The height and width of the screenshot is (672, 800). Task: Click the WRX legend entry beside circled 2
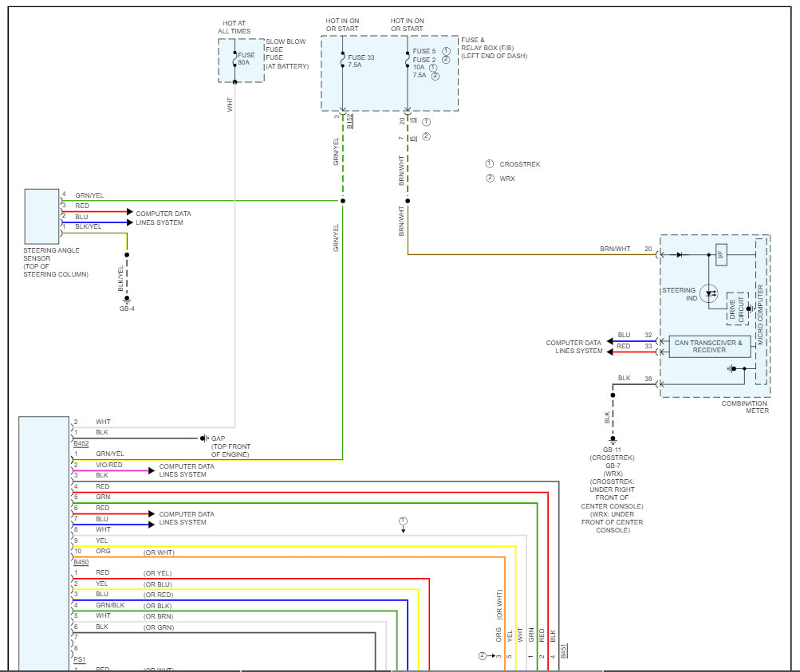tap(507, 179)
